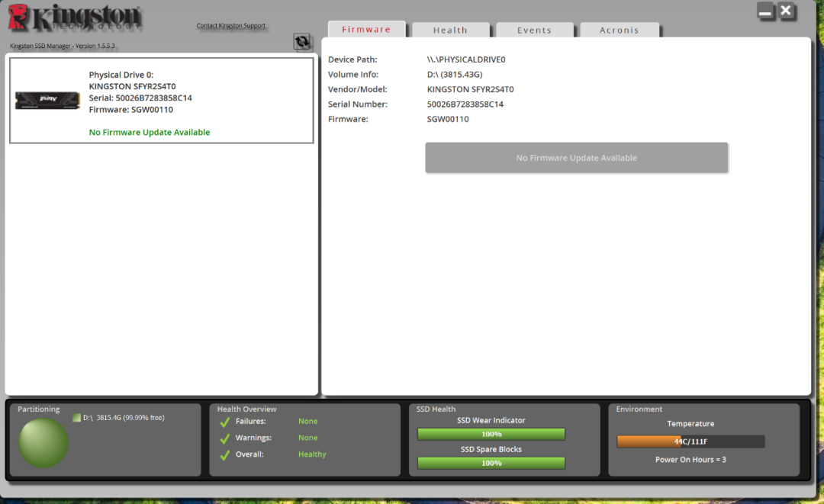Click the Environment panel title

[x=639, y=409]
